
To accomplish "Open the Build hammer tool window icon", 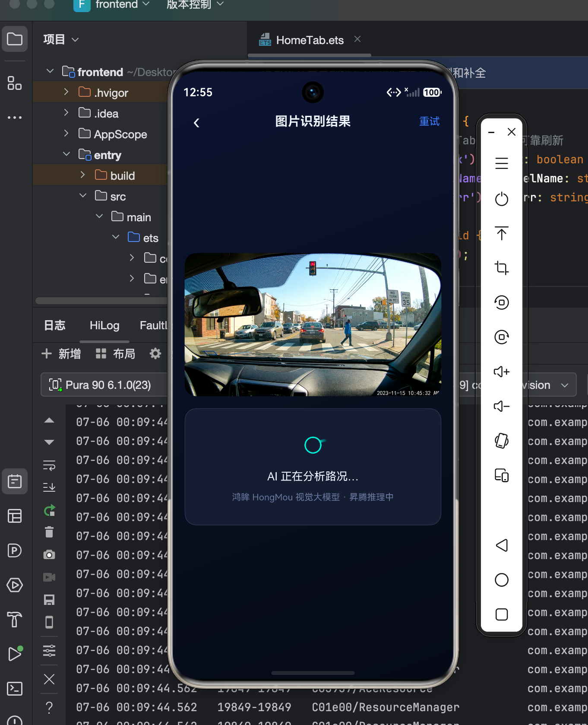I will point(15,619).
